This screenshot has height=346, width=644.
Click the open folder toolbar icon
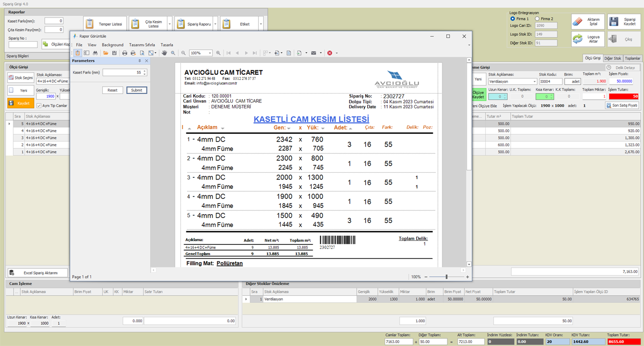pyautogui.click(x=106, y=53)
